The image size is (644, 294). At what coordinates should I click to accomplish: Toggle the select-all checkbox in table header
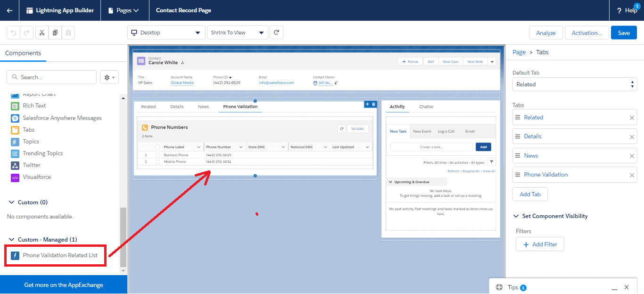click(x=157, y=147)
